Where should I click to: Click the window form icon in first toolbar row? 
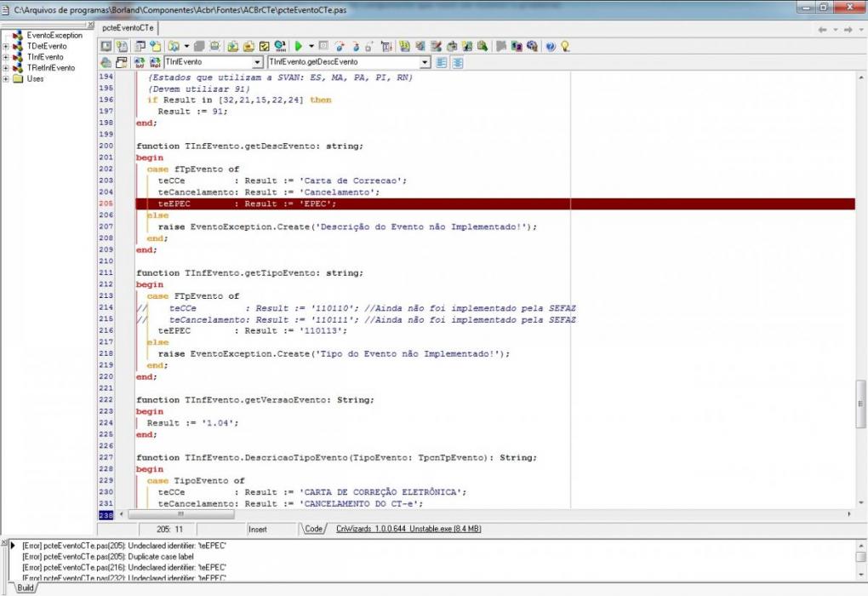click(140, 47)
